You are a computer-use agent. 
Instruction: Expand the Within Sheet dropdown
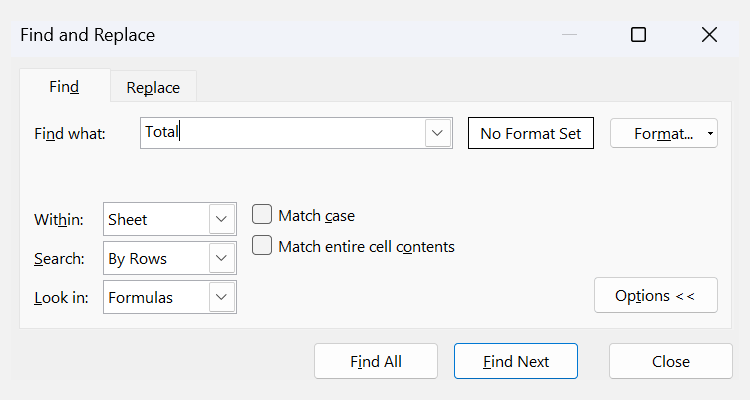click(221, 219)
